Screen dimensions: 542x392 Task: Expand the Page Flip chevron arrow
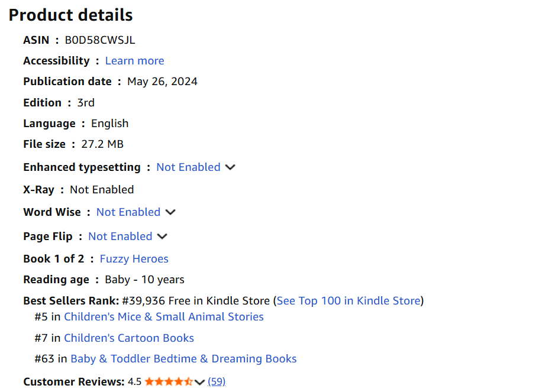tap(162, 237)
